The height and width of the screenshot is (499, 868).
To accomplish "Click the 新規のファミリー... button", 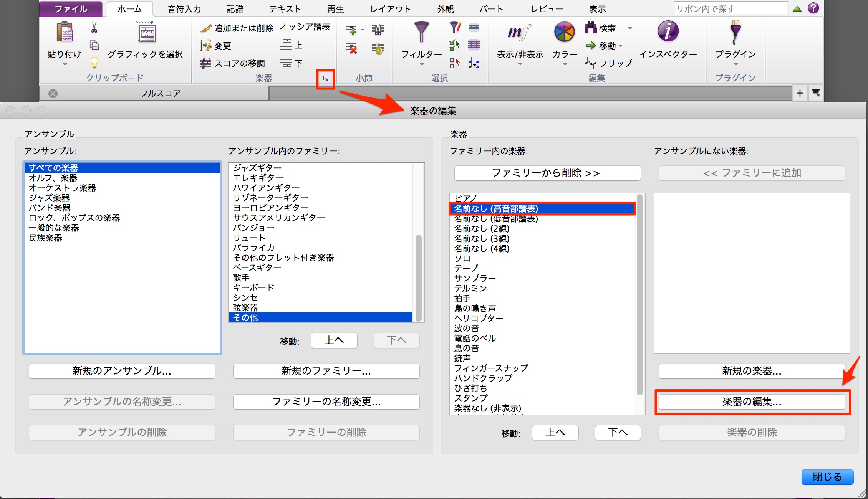I will (326, 371).
